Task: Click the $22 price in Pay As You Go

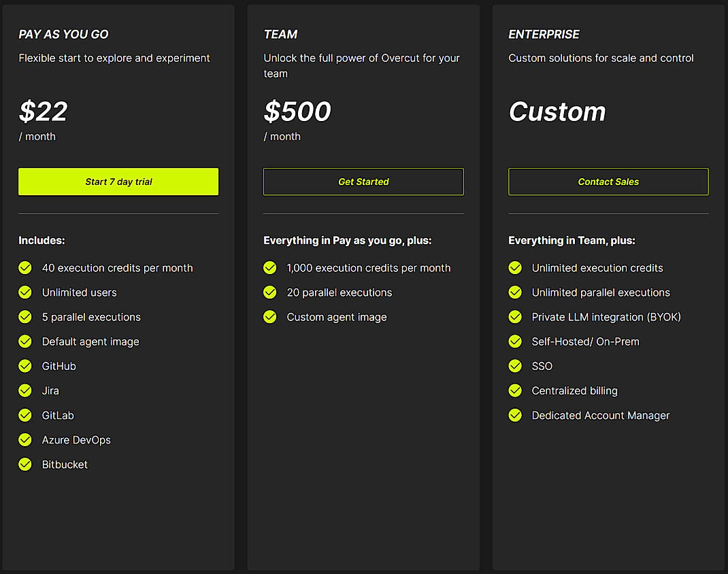Action: pos(44,112)
